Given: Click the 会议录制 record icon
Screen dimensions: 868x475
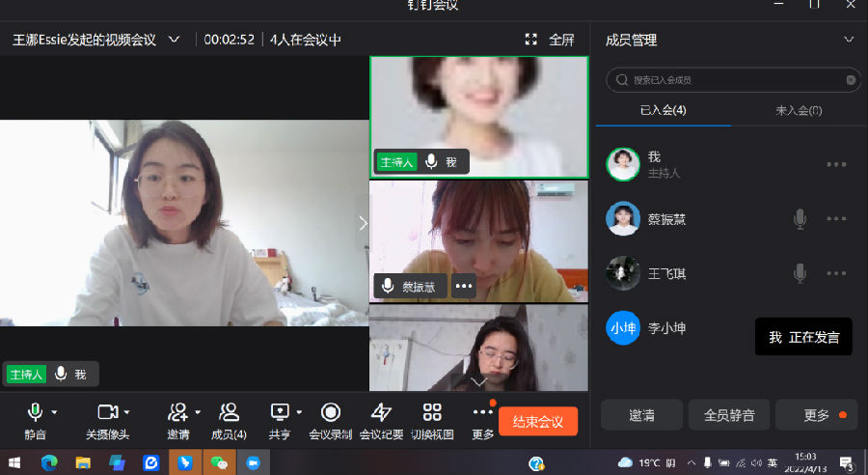Looking at the screenshot, I should 330,413.
